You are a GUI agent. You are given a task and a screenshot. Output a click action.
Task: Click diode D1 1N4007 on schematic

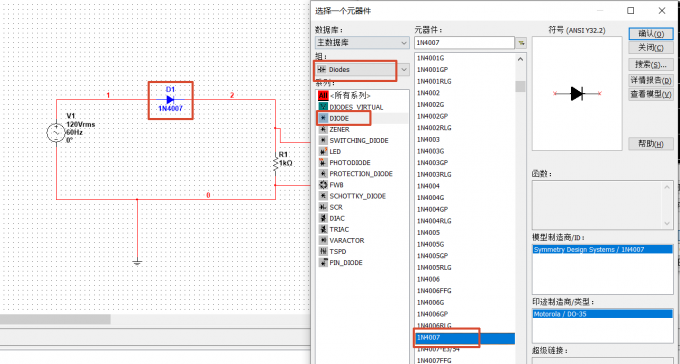170,100
